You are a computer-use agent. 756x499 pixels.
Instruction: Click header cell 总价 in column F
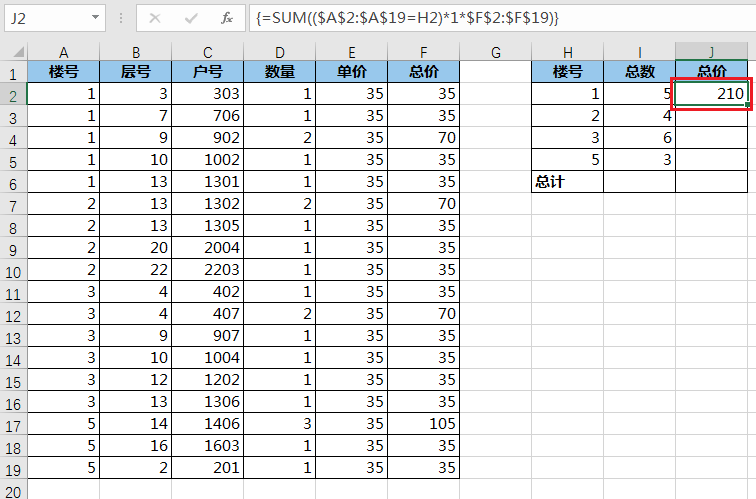point(423,72)
